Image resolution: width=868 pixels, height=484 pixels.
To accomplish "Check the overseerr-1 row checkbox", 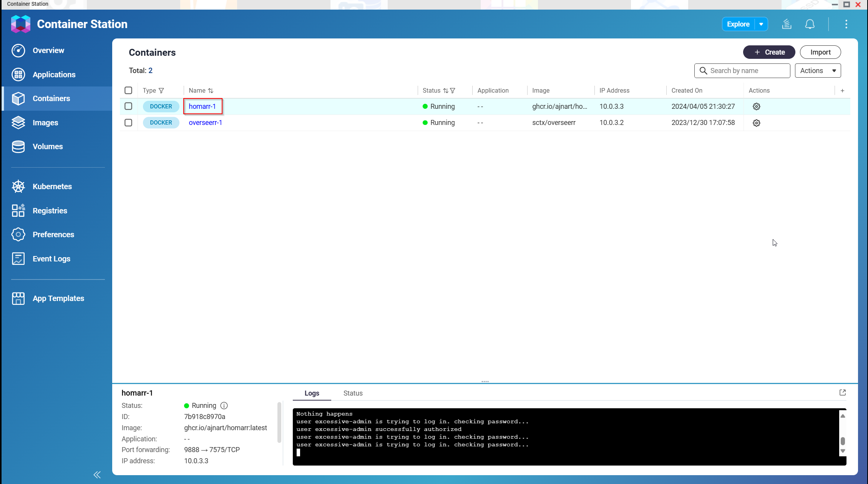I will coord(128,123).
